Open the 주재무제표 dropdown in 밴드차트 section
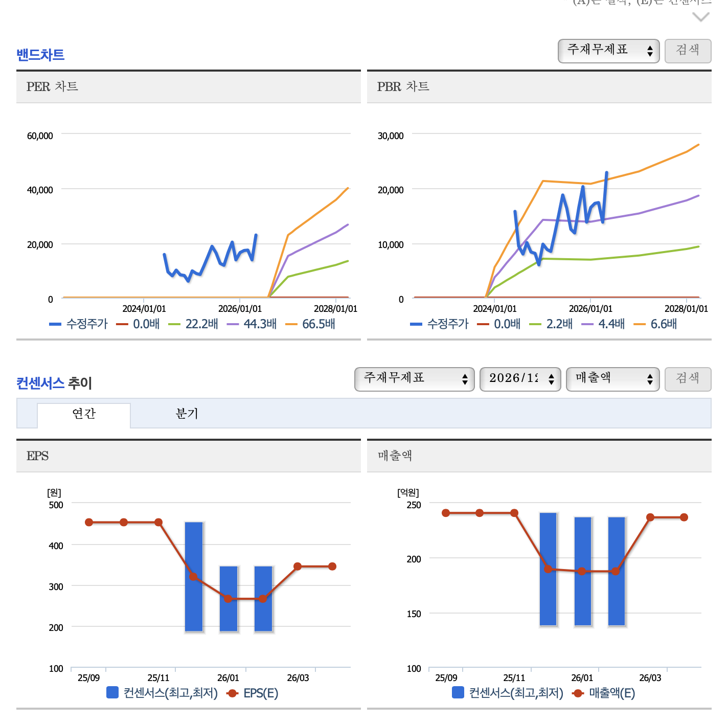 608,51
